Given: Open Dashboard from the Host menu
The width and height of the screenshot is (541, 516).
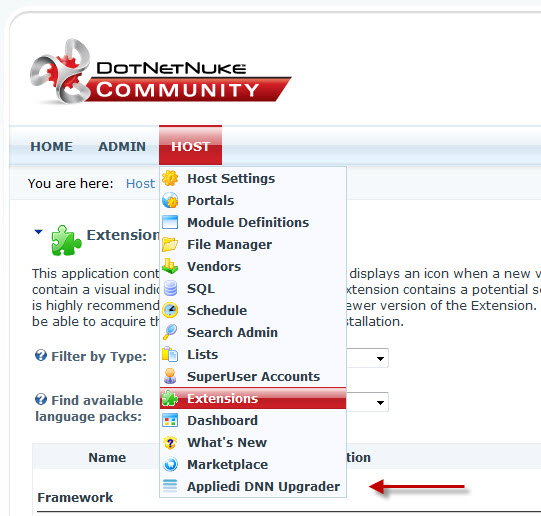Looking at the screenshot, I should 253,420.
